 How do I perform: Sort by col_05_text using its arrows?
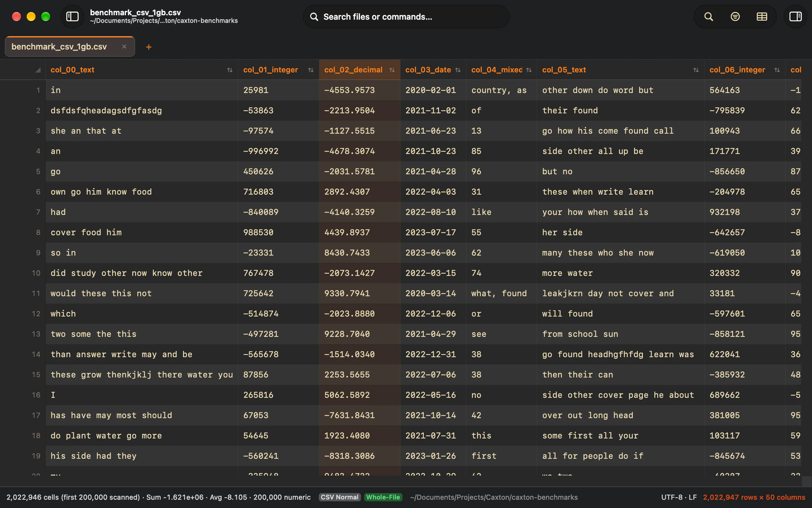coord(696,70)
